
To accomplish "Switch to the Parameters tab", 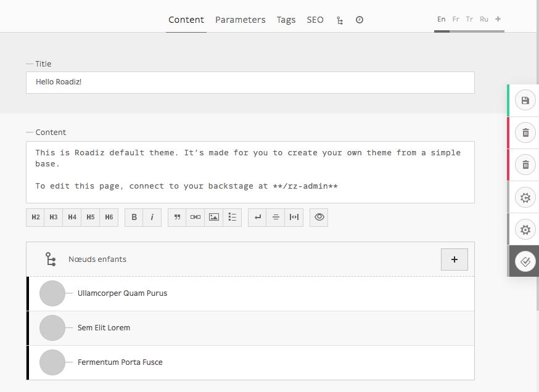I will tap(241, 20).
